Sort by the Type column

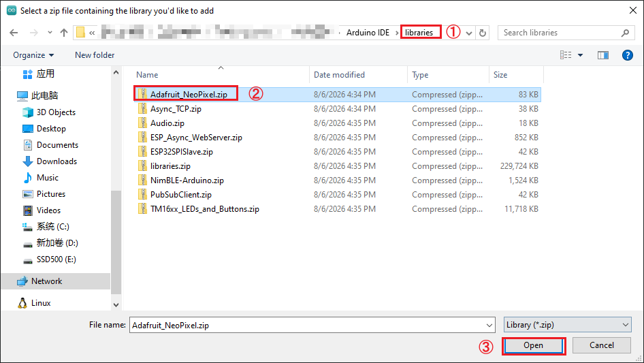420,75
